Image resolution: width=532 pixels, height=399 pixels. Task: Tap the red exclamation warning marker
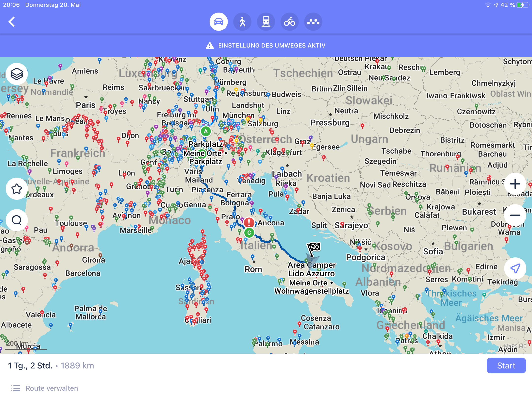[x=249, y=222]
